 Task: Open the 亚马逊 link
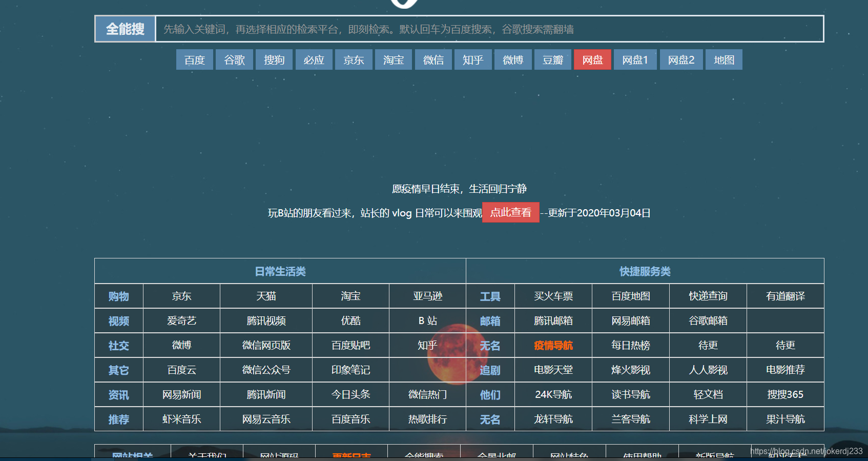427,296
